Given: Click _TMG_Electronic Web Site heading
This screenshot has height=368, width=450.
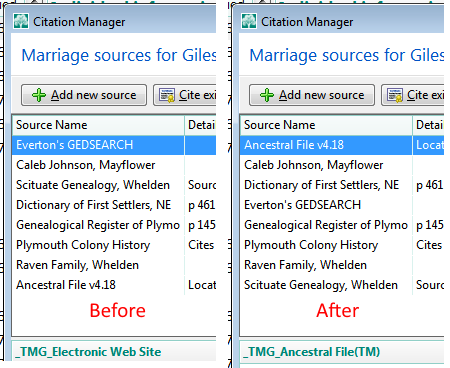Looking at the screenshot, I should coord(89,352).
